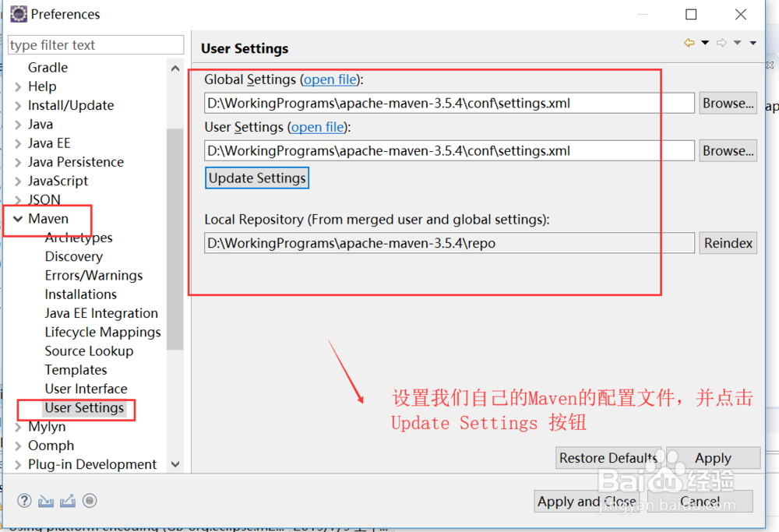
Task: Click the type filter text field
Action: (96, 45)
